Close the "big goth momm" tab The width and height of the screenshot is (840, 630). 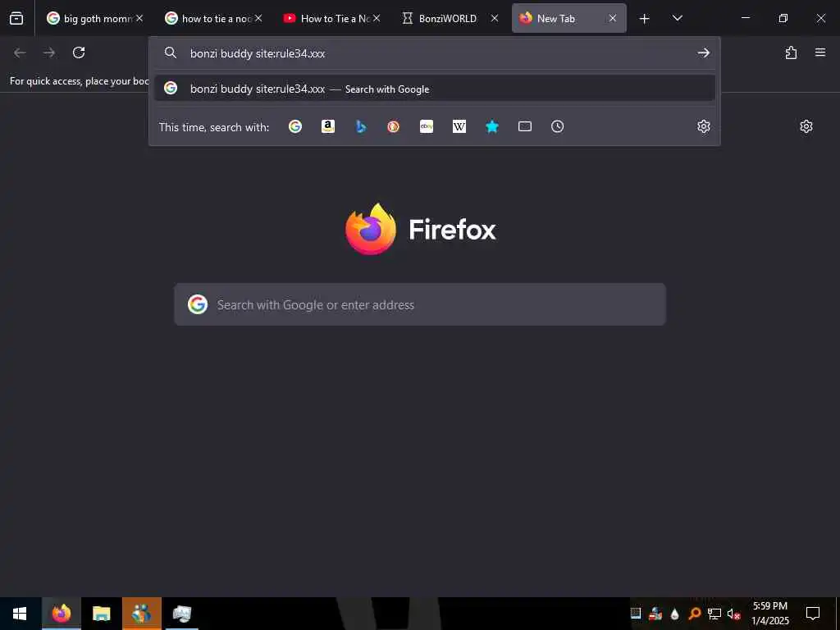(139, 18)
